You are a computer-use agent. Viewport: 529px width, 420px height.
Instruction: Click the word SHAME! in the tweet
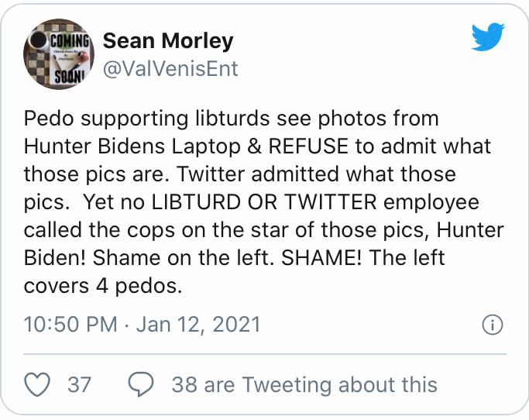click(x=321, y=257)
